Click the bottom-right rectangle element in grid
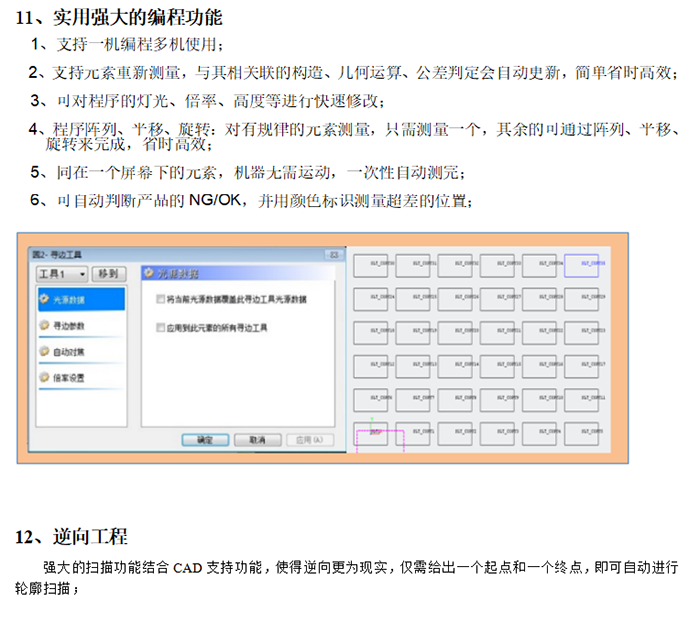 coord(581,432)
